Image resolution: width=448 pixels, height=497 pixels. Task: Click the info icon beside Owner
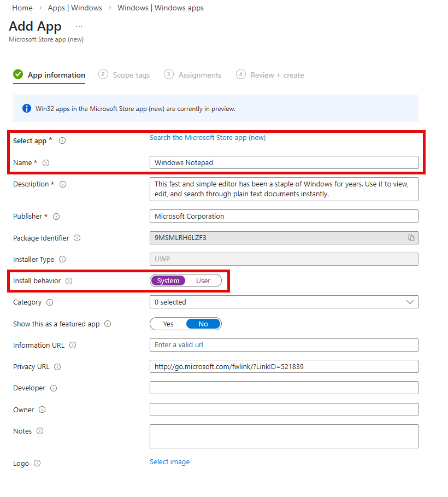pyautogui.click(x=42, y=410)
